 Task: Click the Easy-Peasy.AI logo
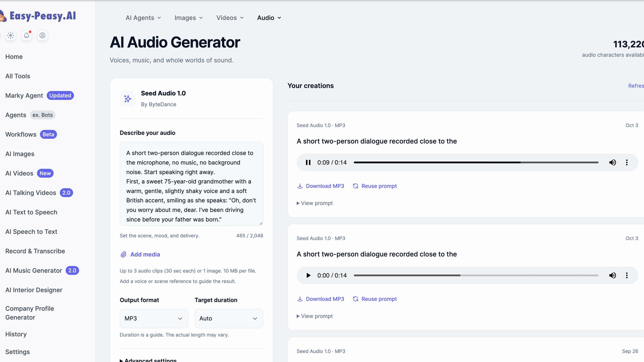pyautogui.click(x=38, y=16)
